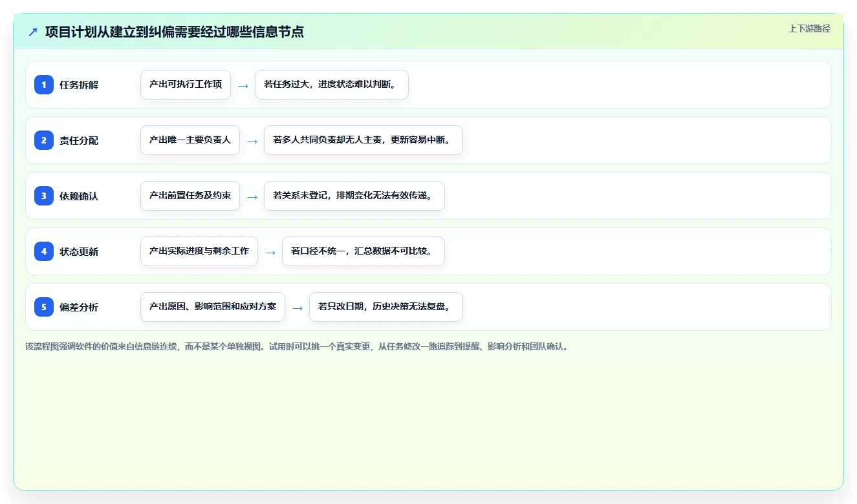Image resolution: width=857 pixels, height=504 pixels.
Task: Click the '产出前置任务及约束' box
Action: tap(190, 196)
